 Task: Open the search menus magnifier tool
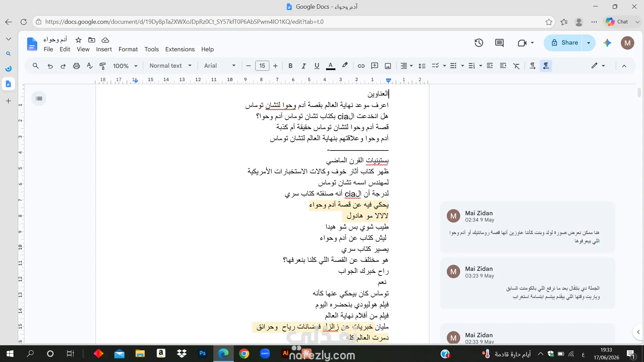click(36, 66)
